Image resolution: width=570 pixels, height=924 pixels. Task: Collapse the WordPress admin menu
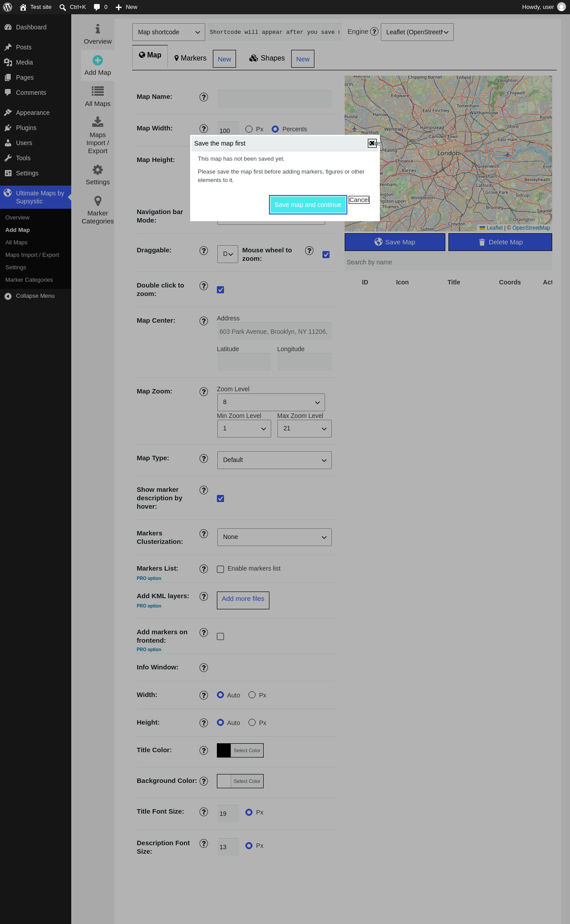pyautogui.click(x=36, y=296)
